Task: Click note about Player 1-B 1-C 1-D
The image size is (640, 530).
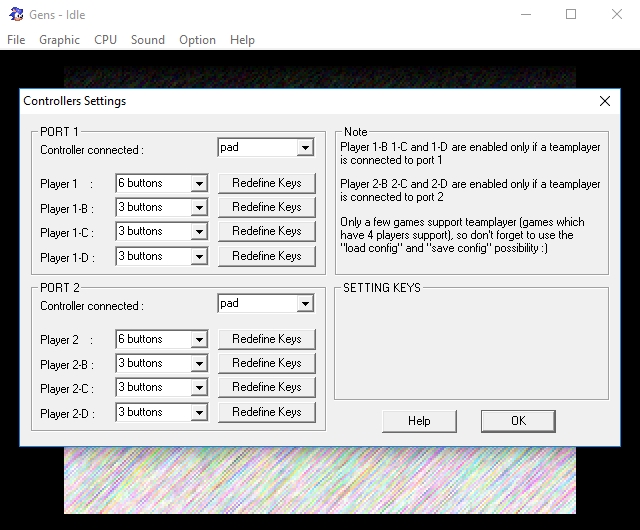Action: pos(470,154)
